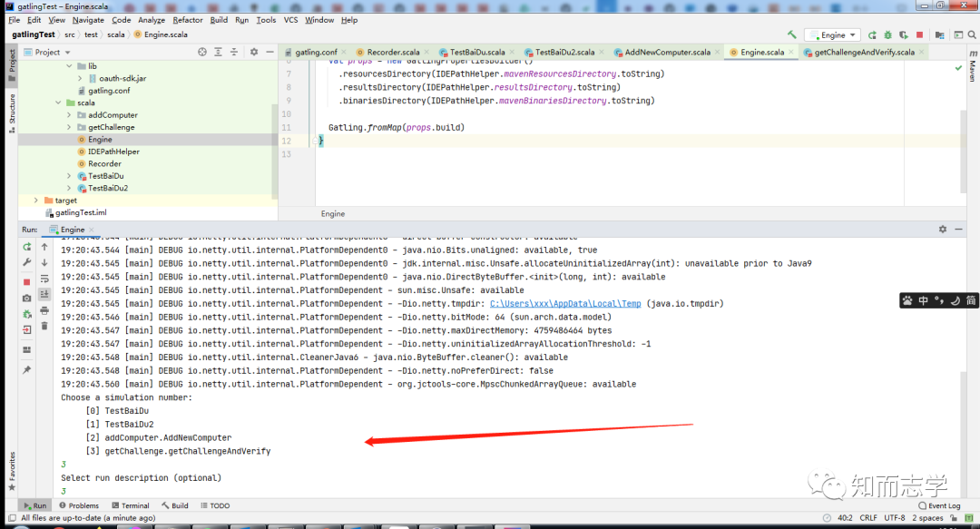Viewport: 980px width, 529px height.
Task: Collapse the lib folder in tree
Action: tap(69, 65)
